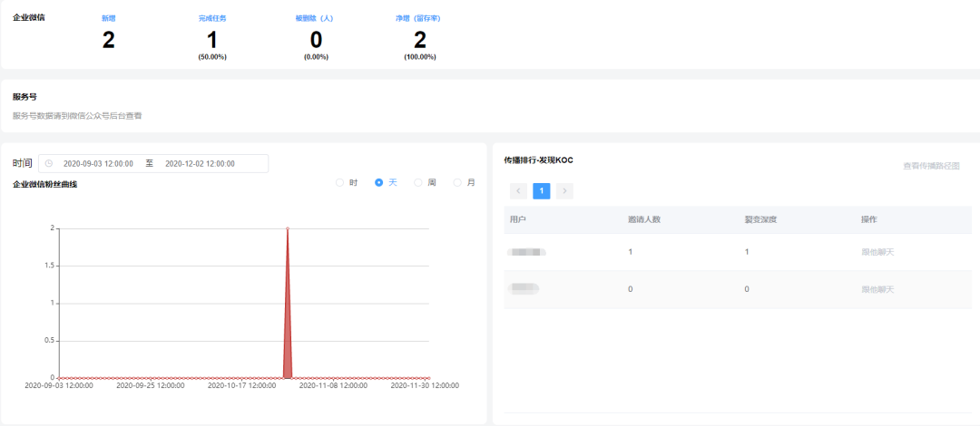
Task: Open 查看传播路径图 link
Action: pos(931,166)
